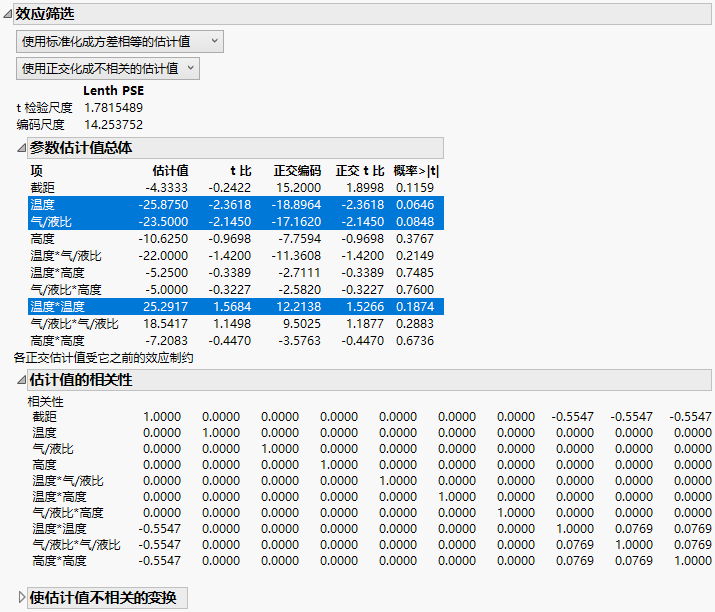
Task: Click the 相关性 label above the matrix
Action: tap(46, 402)
